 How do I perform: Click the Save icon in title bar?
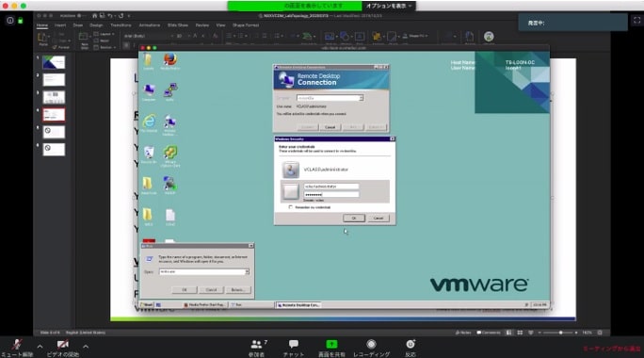102,16
